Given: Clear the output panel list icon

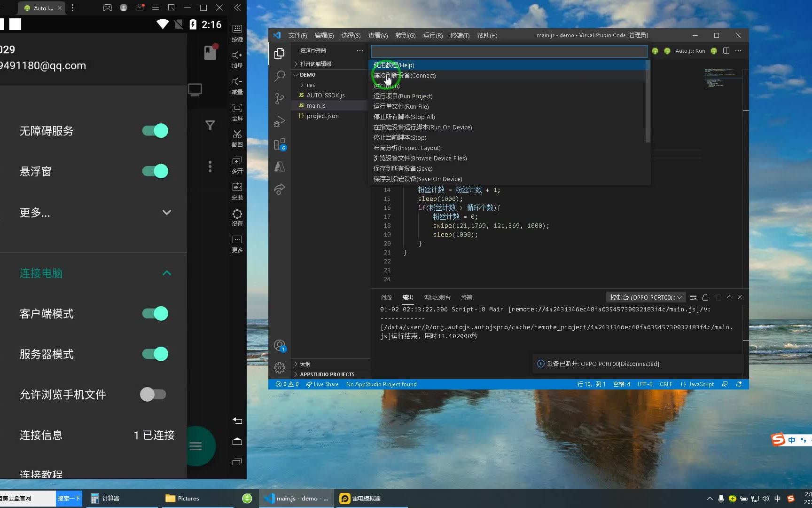Looking at the screenshot, I should point(693,297).
